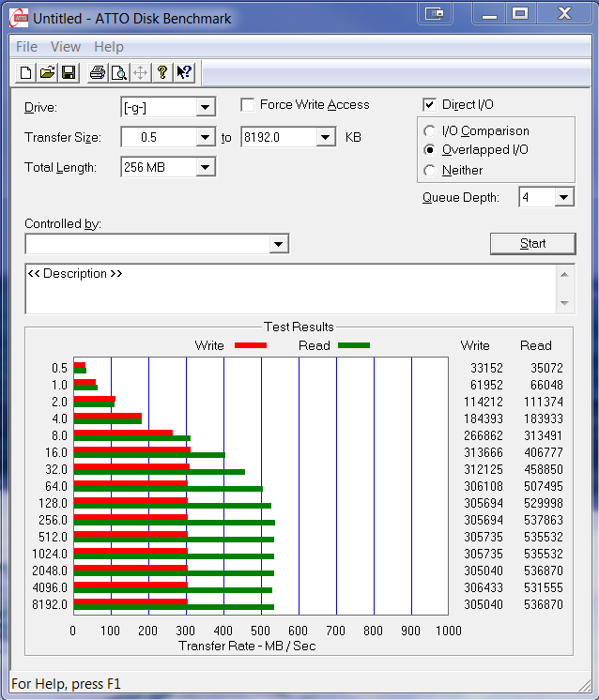599x700 pixels.
Task: Click the Print toolbar icon
Action: coord(98,72)
